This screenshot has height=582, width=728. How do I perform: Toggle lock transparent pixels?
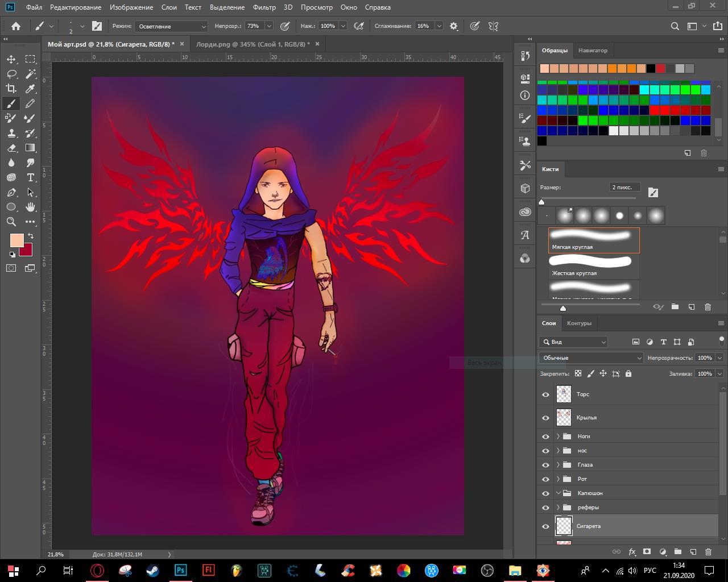point(578,373)
